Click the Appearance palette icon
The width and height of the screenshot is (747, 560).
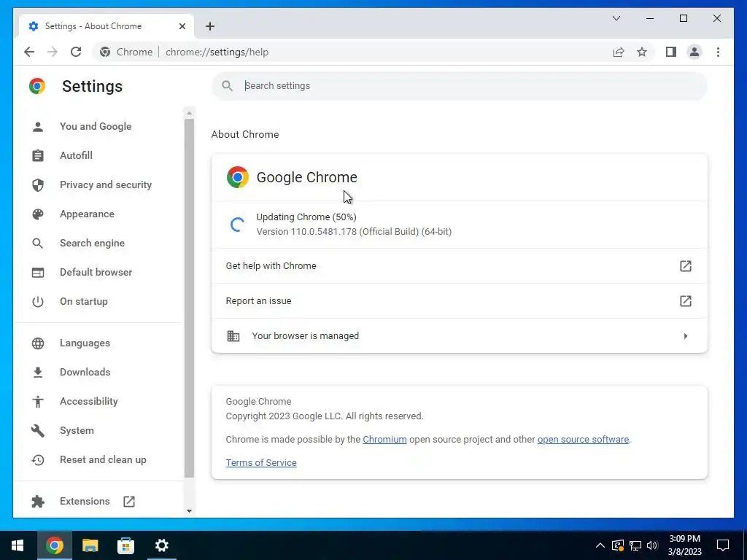[38, 214]
